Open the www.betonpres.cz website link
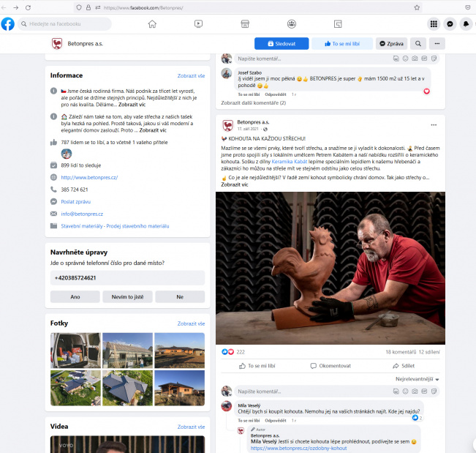This screenshot has width=476, height=453. pyautogui.click(x=89, y=178)
